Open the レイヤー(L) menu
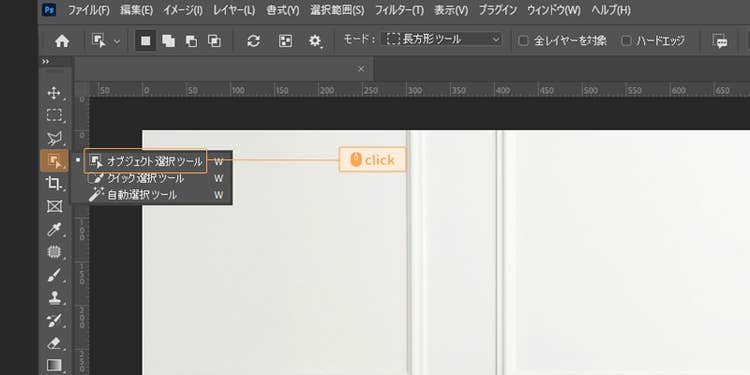 coord(234,10)
